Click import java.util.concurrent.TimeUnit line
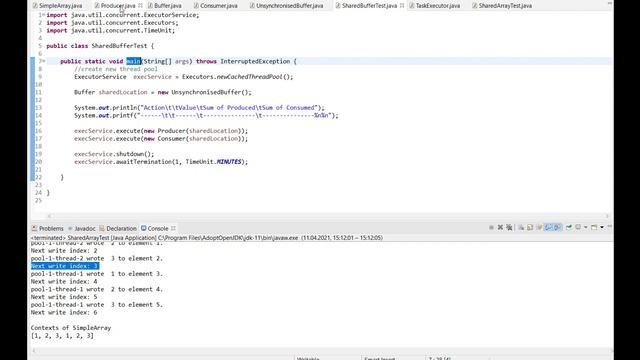Image resolution: width=640 pixels, height=360 pixels. point(110,31)
